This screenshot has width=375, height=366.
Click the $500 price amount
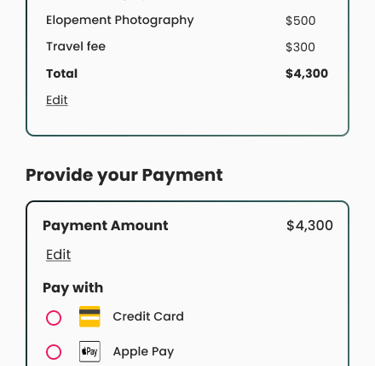(x=300, y=21)
